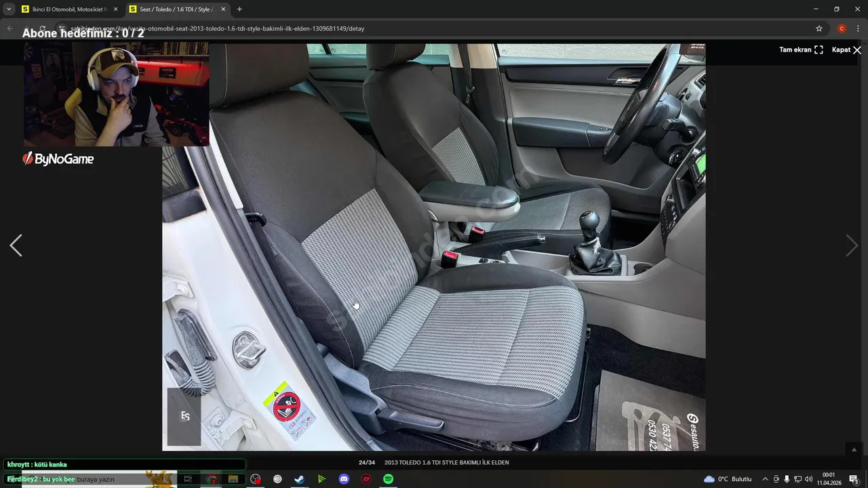Click the main car seat photo
This screenshot has height=488, width=868.
[434, 247]
